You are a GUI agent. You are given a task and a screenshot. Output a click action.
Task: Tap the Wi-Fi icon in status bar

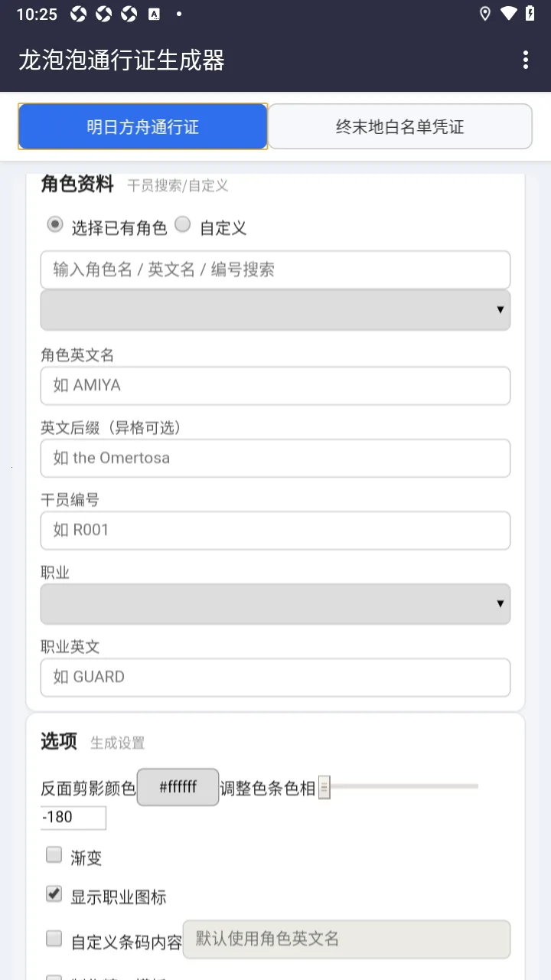click(508, 14)
